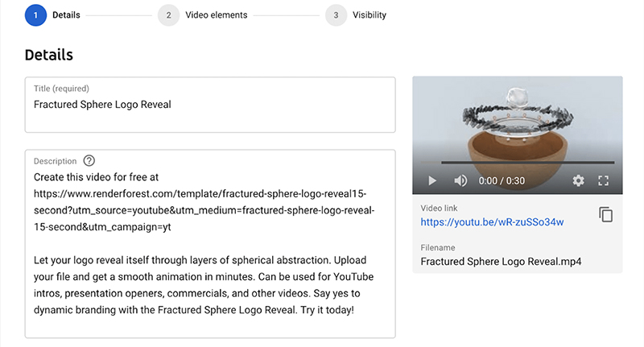Copy the video link
644x347 pixels.
point(606,214)
